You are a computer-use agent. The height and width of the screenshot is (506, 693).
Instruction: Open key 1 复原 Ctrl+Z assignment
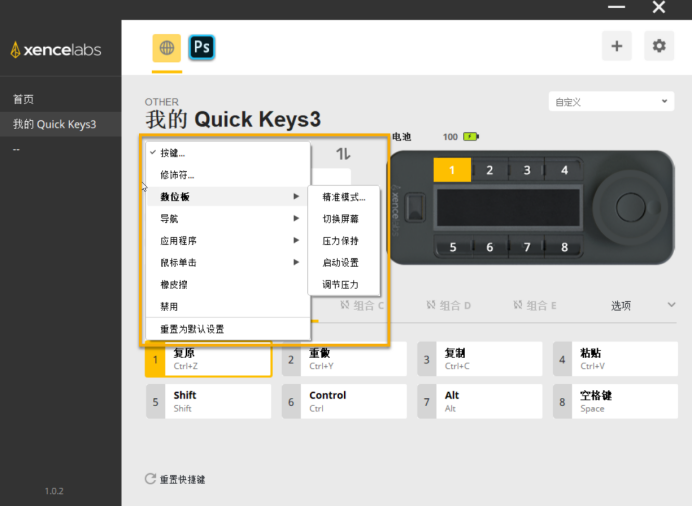click(x=209, y=359)
